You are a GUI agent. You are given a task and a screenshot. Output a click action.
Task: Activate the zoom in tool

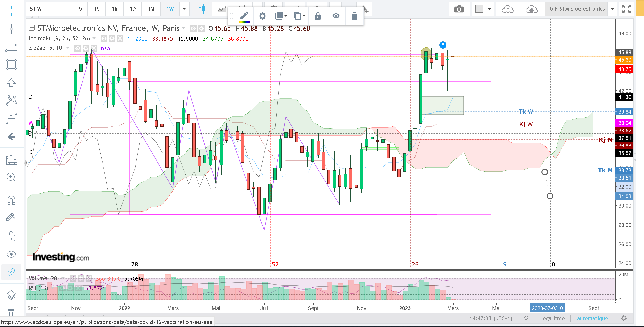[11, 177]
